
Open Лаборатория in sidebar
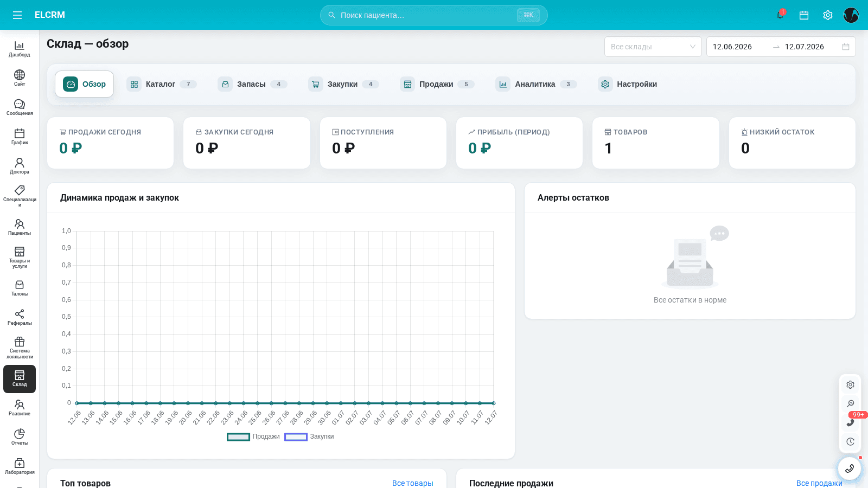click(x=20, y=466)
